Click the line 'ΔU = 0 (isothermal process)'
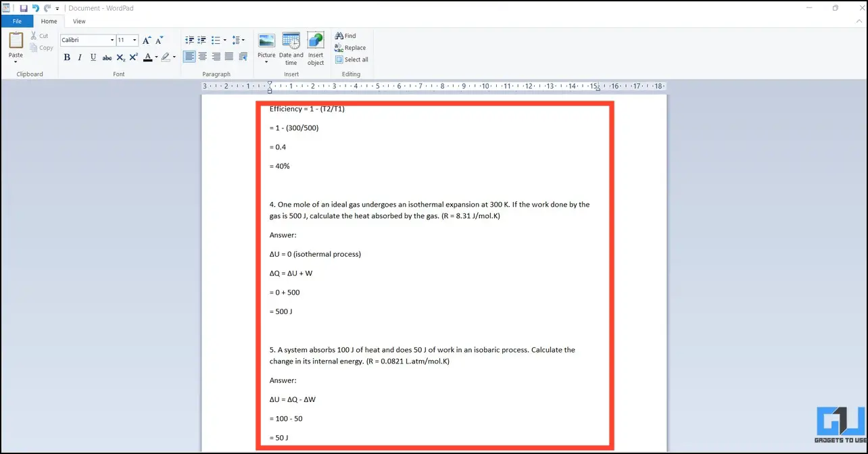This screenshot has height=454, width=868. coord(315,255)
